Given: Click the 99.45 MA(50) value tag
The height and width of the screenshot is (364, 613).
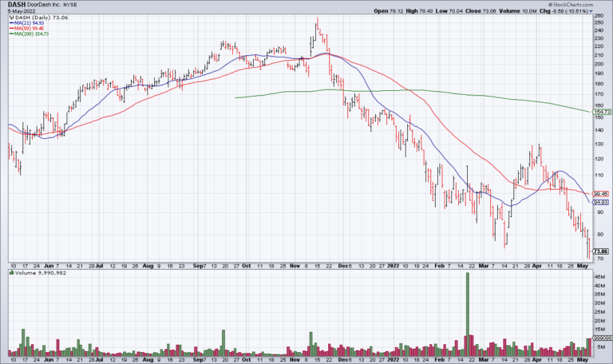Looking at the screenshot, I should (603, 193).
